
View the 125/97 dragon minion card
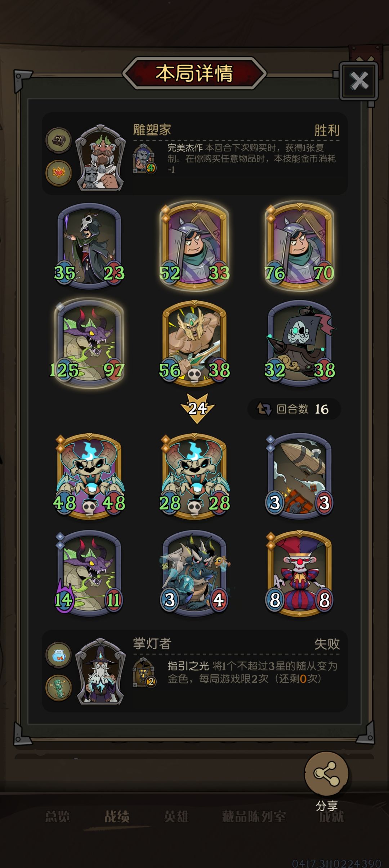[89, 343]
